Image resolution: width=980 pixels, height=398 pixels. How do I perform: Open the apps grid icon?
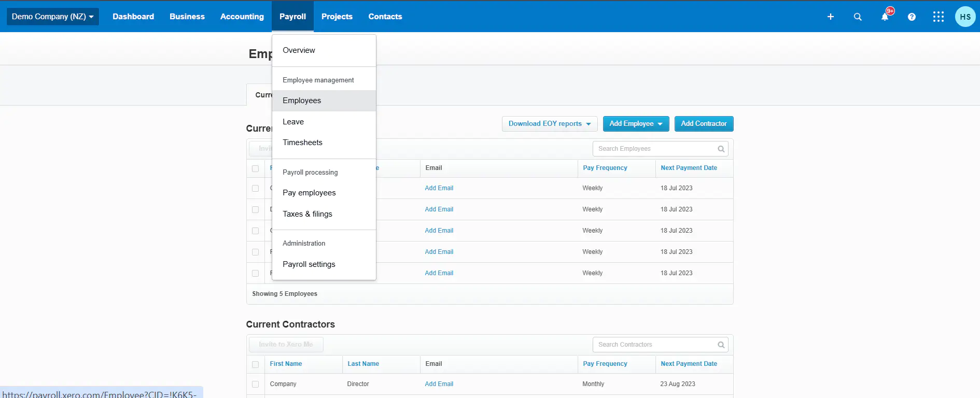pyautogui.click(x=939, y=17)
